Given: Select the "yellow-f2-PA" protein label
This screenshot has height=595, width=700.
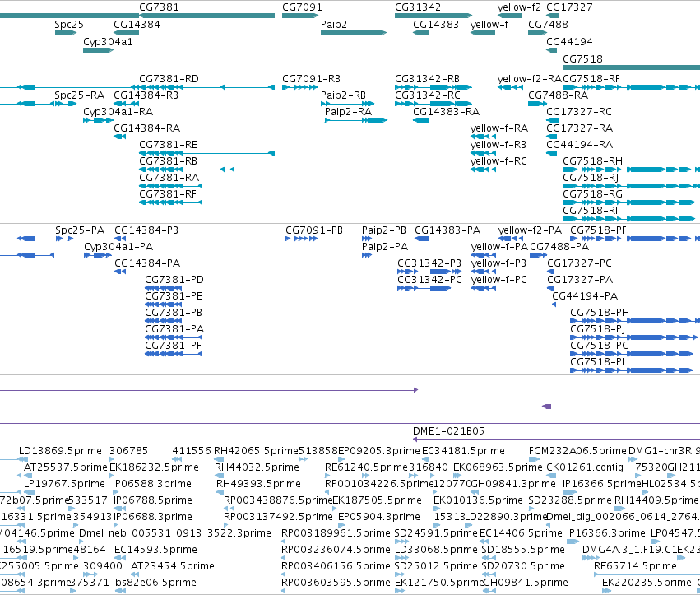Looking at the screenshot, I should point(530,230).
